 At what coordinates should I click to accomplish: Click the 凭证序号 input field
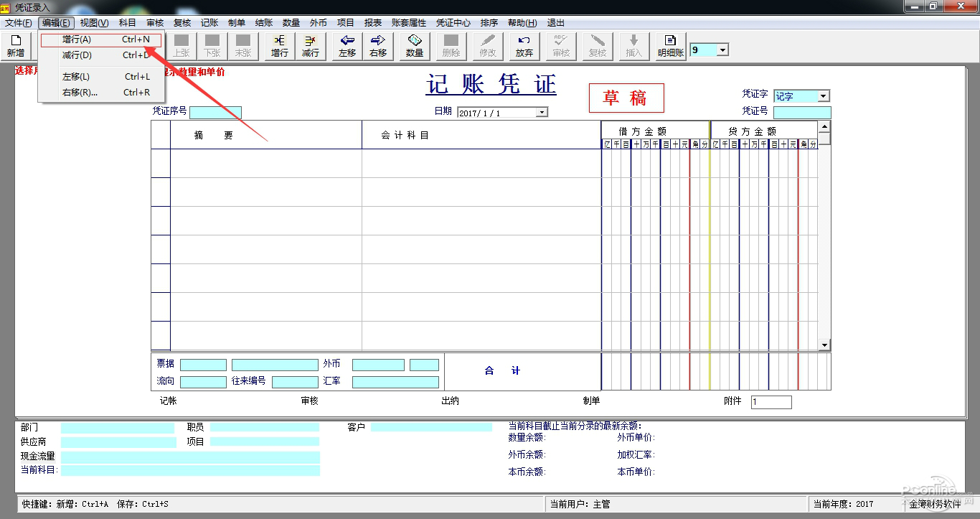click(x=215, y=113)
